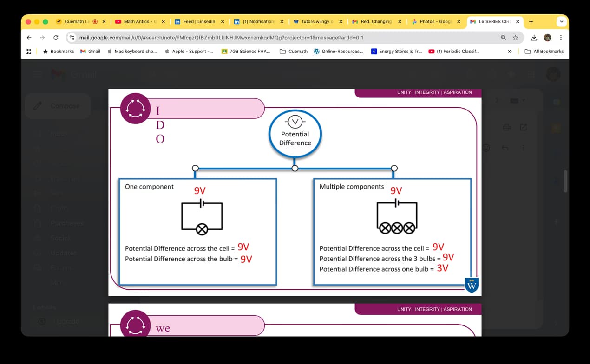This screenshot has height=364, width=590.
Task: Reload the current Gmail page
Action: pos(56,38)
